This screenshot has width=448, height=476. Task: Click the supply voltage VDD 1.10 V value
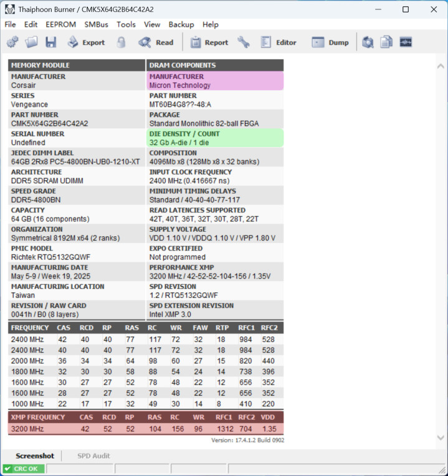(212, 238)
